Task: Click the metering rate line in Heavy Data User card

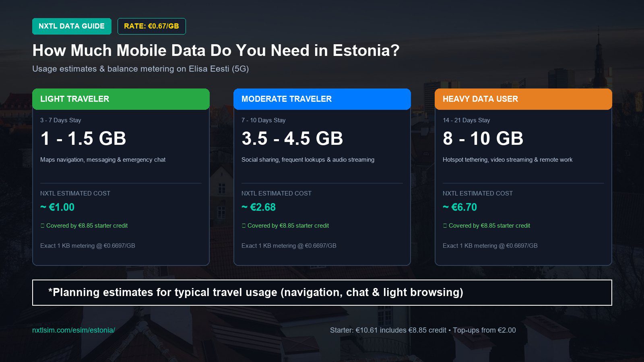Action: pyautogui.click(x=490, y=246)
